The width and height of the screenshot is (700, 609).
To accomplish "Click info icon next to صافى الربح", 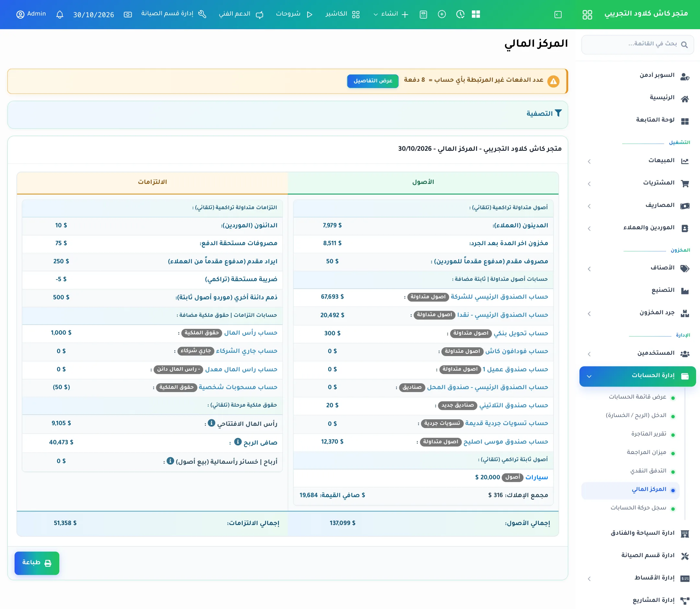I will 238,442.
